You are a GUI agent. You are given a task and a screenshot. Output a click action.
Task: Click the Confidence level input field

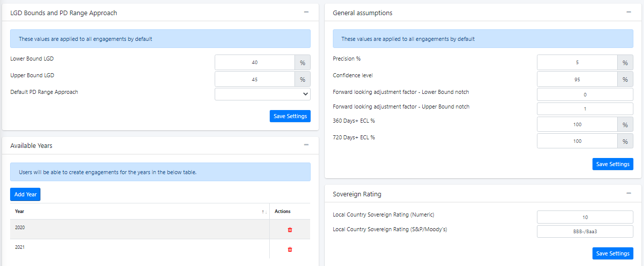577,79
